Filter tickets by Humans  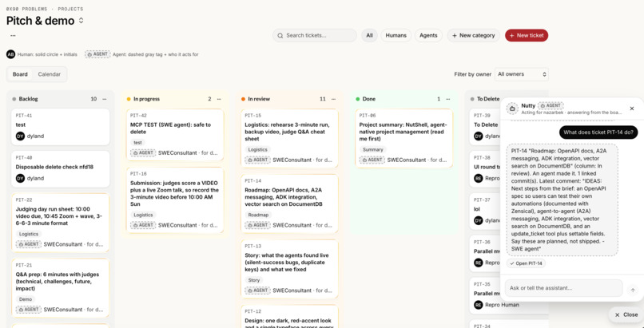point(396,35)
